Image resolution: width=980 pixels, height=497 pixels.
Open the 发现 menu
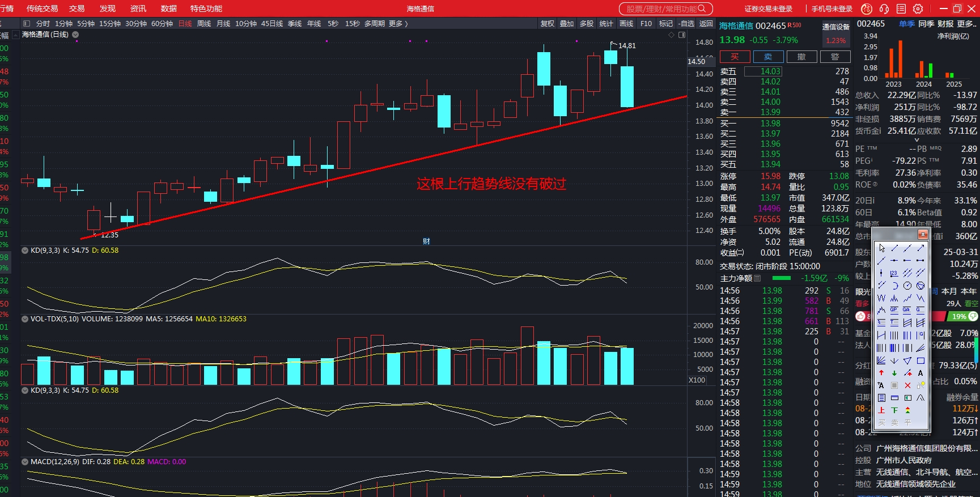coord(107,9)
